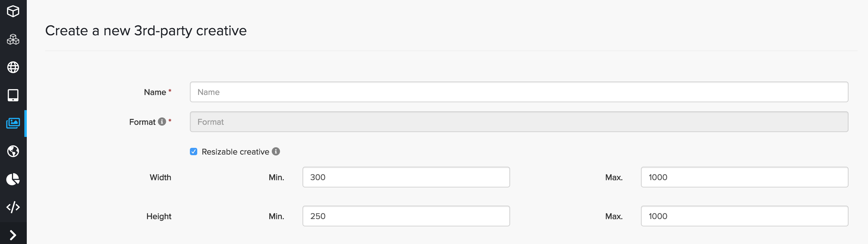Screen dimensions: 868x244
Task: Expand the sidebar with the chevron arrow
Action: pyautogui.click(x=13, y=235)
